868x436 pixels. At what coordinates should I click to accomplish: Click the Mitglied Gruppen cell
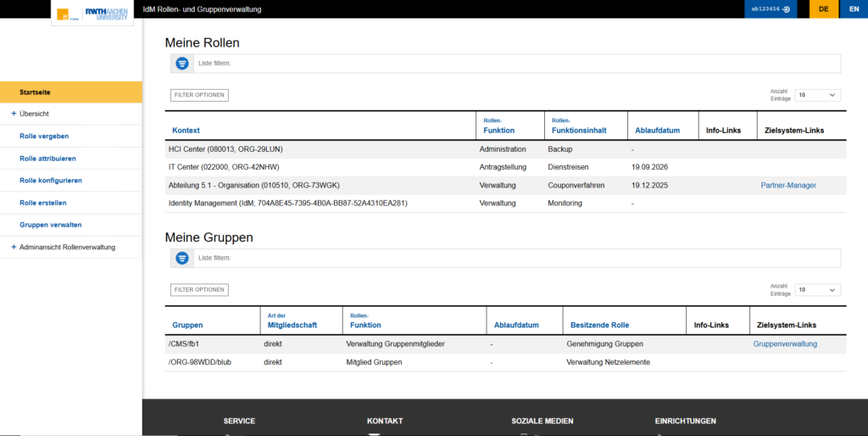[x=374, y=362]
